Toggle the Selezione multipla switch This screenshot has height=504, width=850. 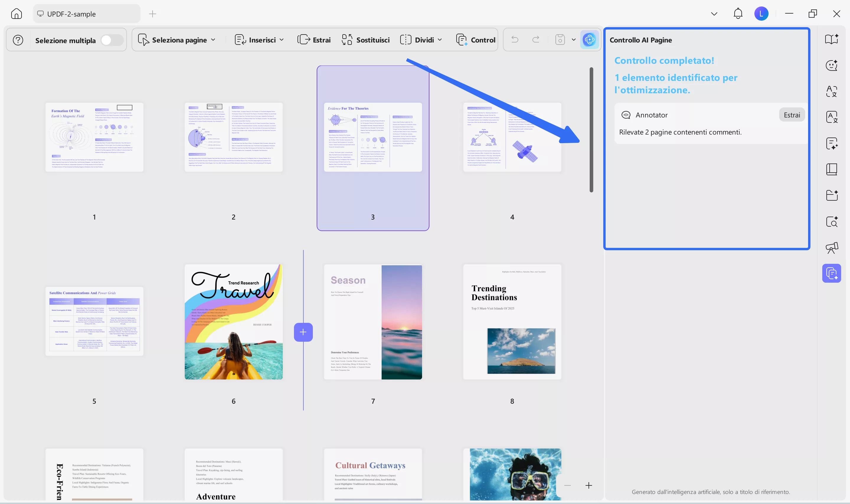[x=112, y=40]
